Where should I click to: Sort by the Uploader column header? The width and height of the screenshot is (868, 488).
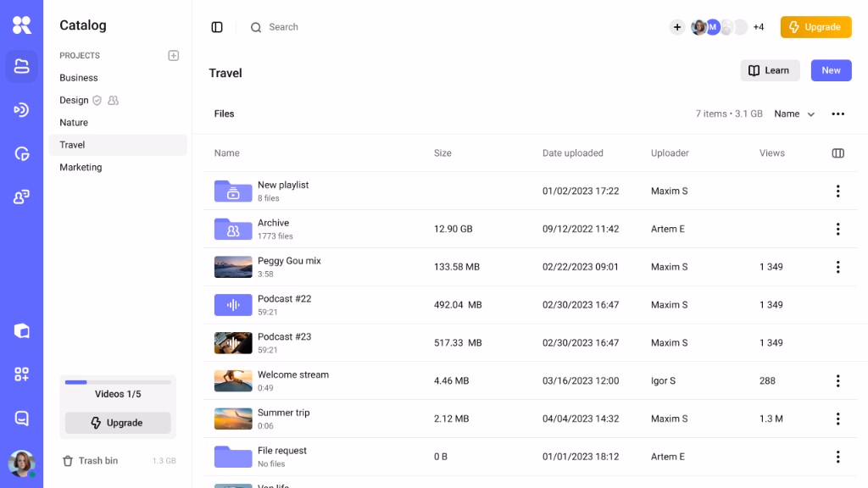click(670, 153)
